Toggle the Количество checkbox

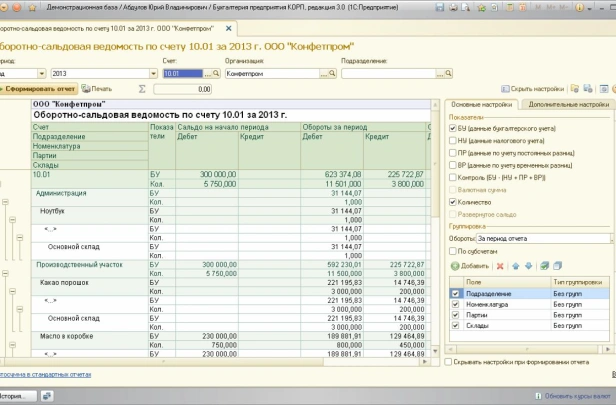pos(453,202)
